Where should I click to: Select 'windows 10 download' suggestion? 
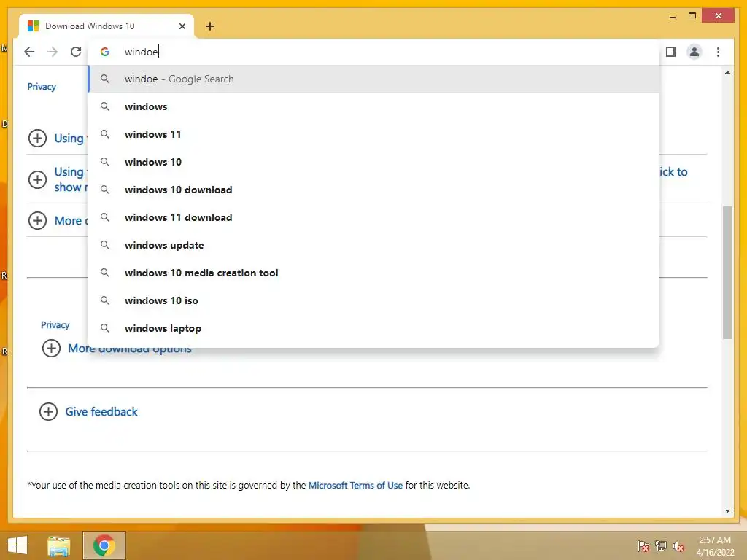pyautogui.click(x=374, y=190)
